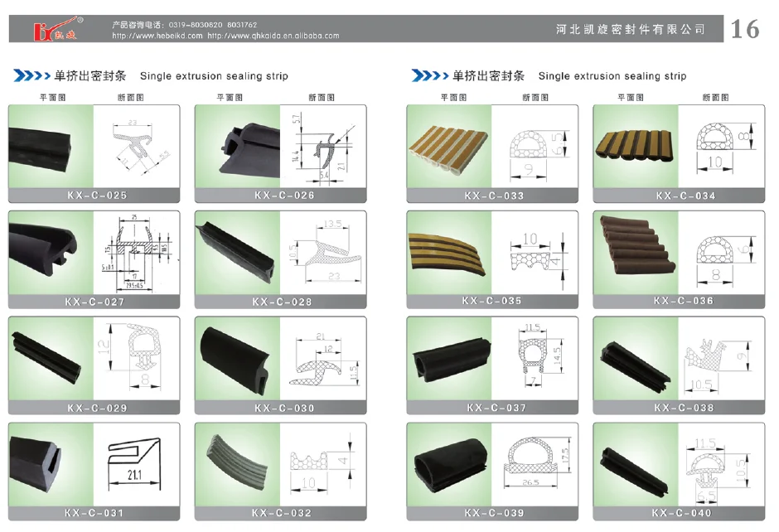Click the KX-C-026 cross-section drawing

coord(323,147)
